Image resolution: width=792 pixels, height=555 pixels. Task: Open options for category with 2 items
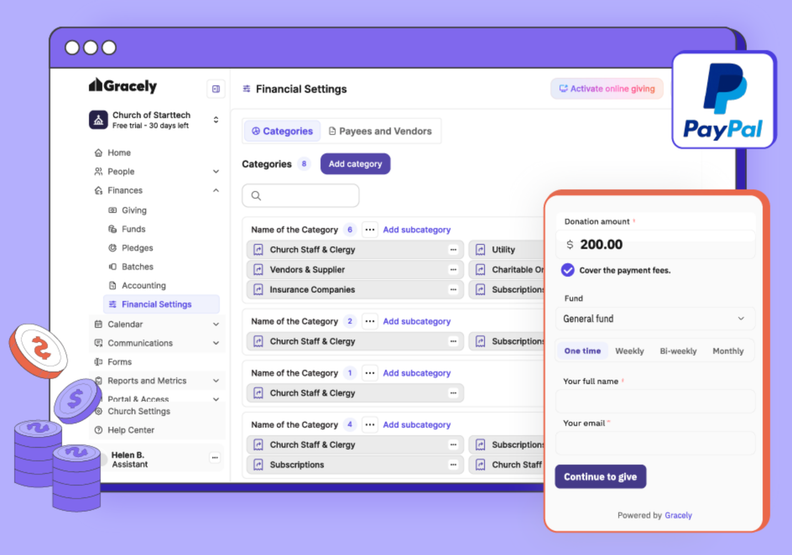coord(370,321)
